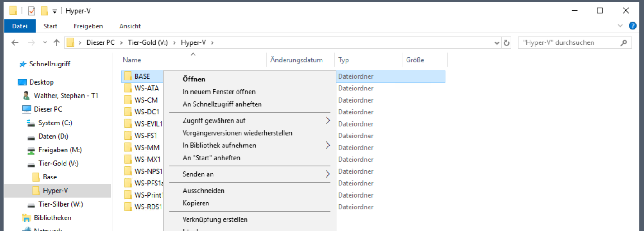Screen dimensions: 644x231
Task: Refresh the current folder view
Action: click(507, 43)
